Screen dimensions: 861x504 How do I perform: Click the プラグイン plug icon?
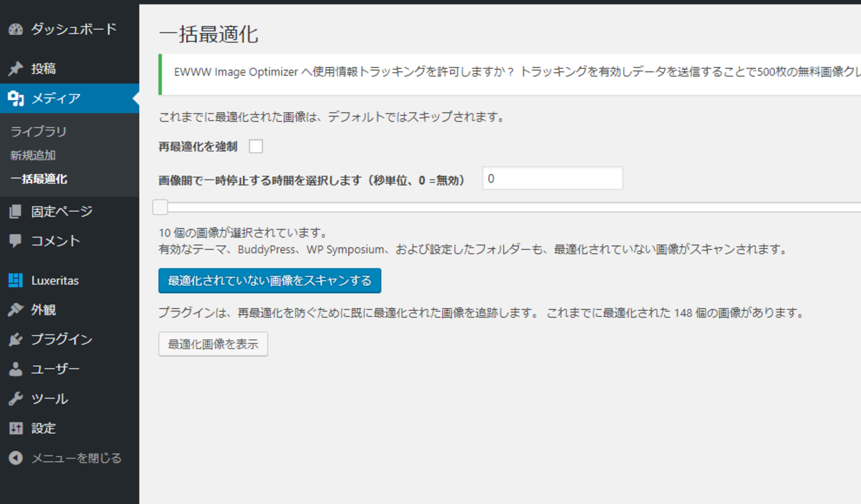(x=16, y=340)
